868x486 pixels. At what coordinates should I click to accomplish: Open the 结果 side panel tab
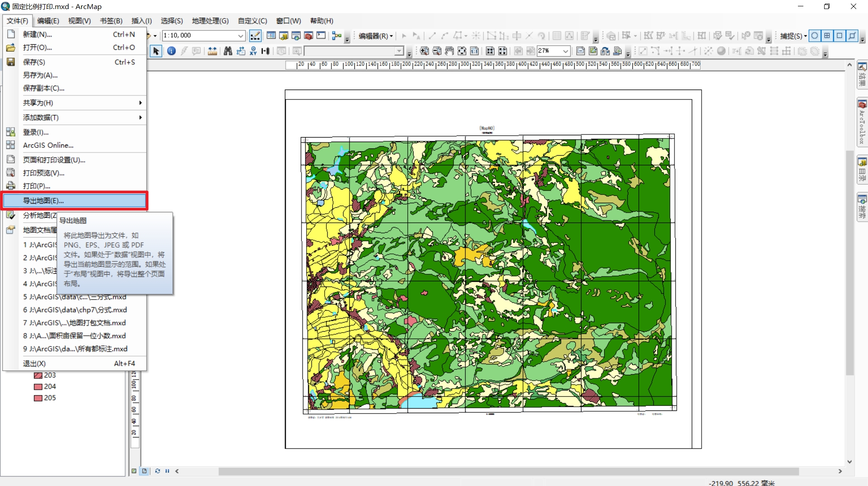[x=862, y=75]
